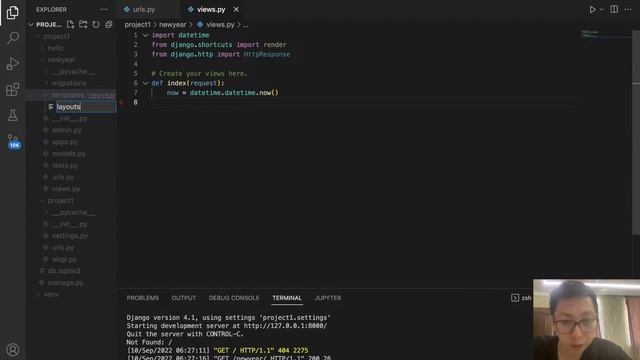Open run options dropdown arrow

pyautogui.click(x=602, y=9)
